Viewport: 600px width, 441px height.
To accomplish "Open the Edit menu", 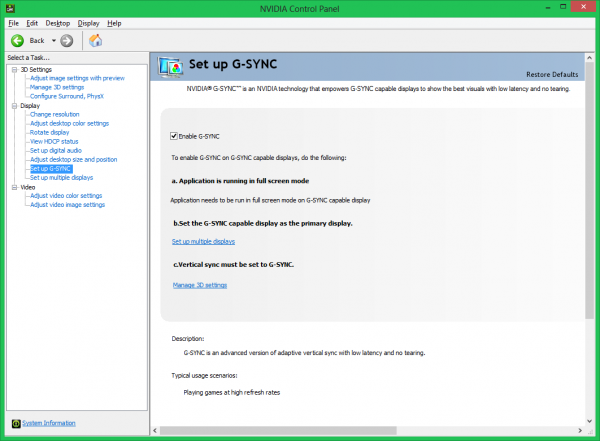I will 32,23.
